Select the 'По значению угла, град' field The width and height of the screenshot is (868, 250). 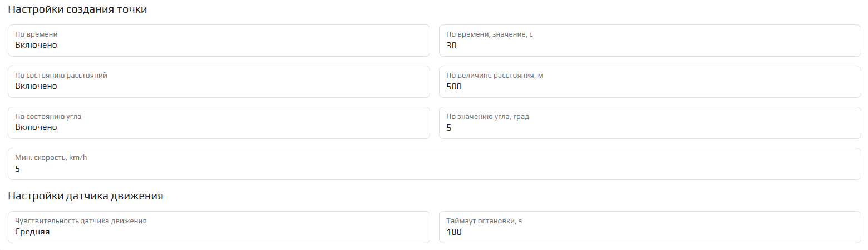650,123
